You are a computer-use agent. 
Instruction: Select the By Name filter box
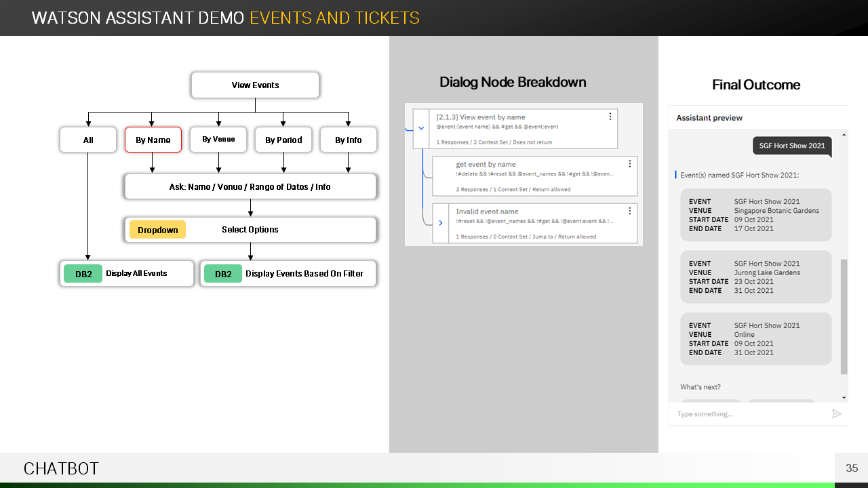[x=153, y=140]
